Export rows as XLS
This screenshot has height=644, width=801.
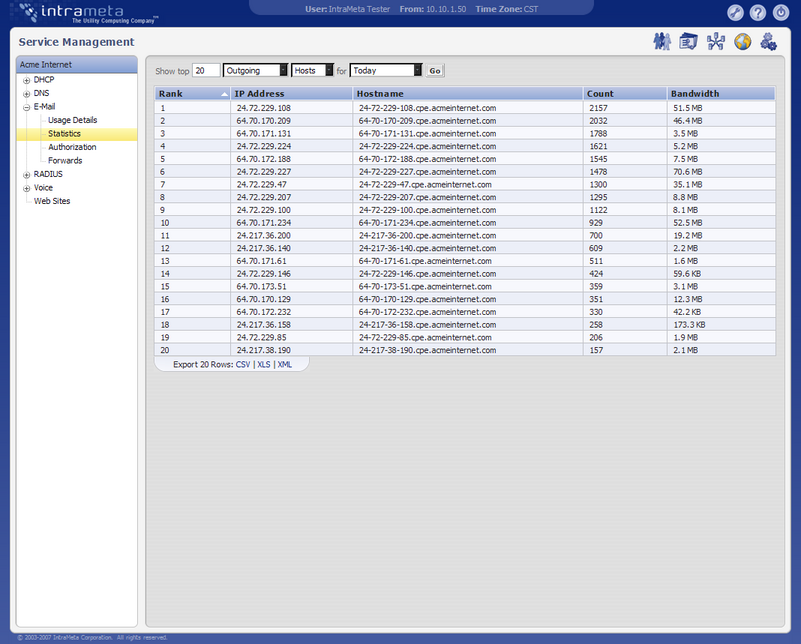click(264, 364)
